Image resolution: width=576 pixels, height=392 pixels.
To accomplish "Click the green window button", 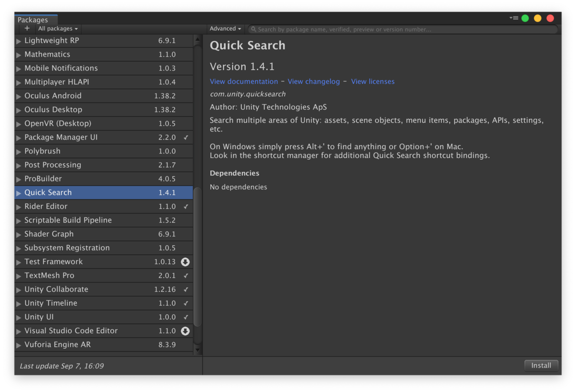I will [x=525, y=18].
